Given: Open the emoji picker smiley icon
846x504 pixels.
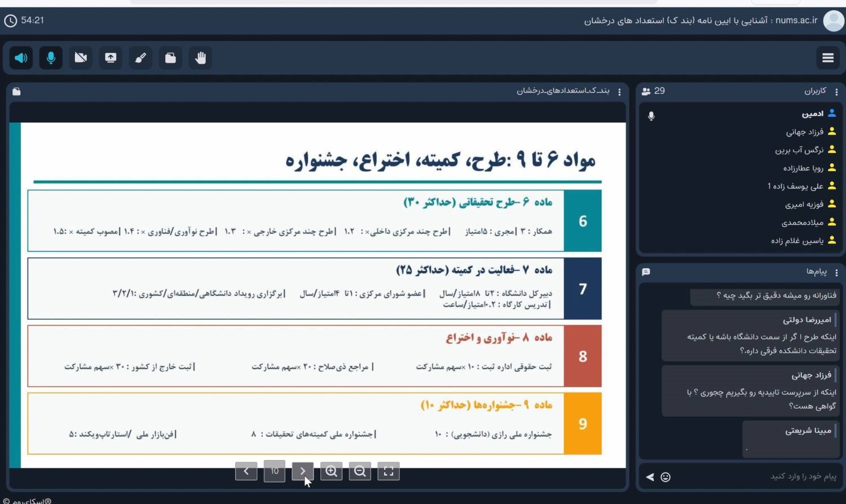Looking at the screenshot, I should 666,477.
